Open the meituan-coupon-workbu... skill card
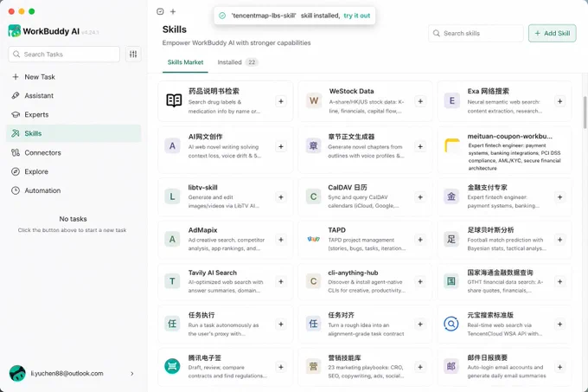 click(x=505, y=150)
